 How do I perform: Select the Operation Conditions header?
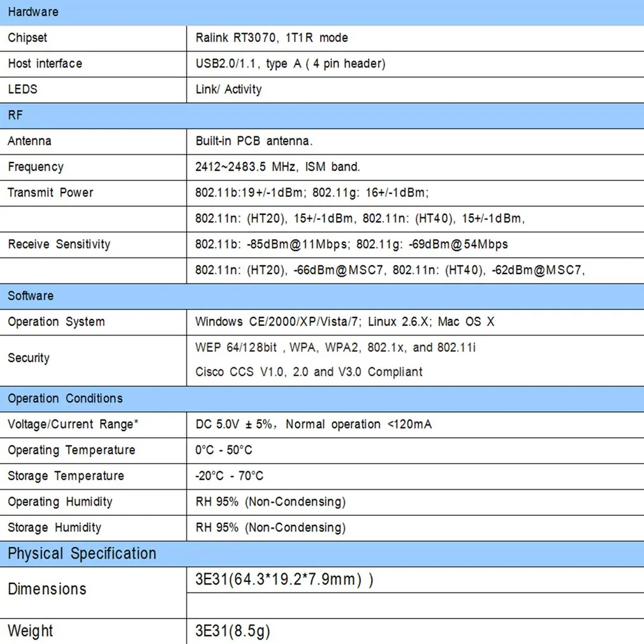(321, 399)
